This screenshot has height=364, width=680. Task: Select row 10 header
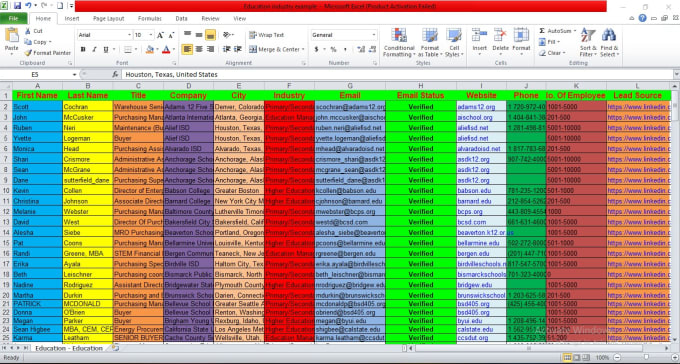[6, 190]
